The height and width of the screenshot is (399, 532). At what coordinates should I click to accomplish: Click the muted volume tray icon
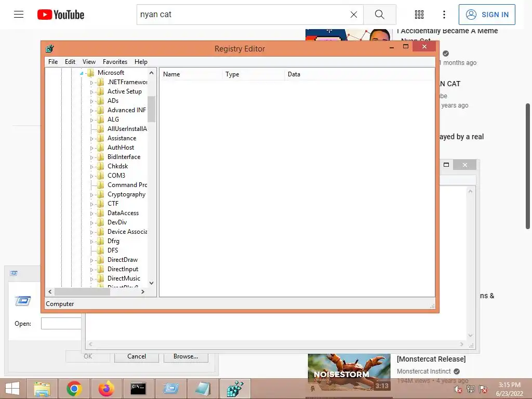point(458,390)
